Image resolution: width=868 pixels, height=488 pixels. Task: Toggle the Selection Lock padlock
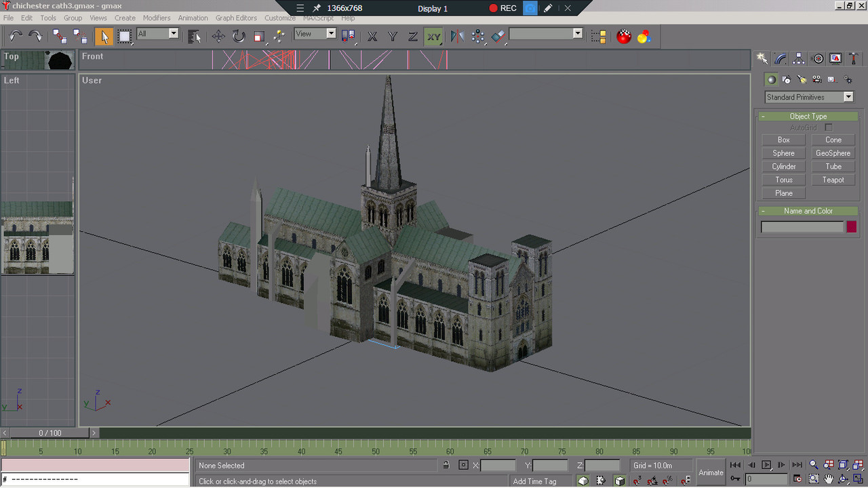coord(446,465)
